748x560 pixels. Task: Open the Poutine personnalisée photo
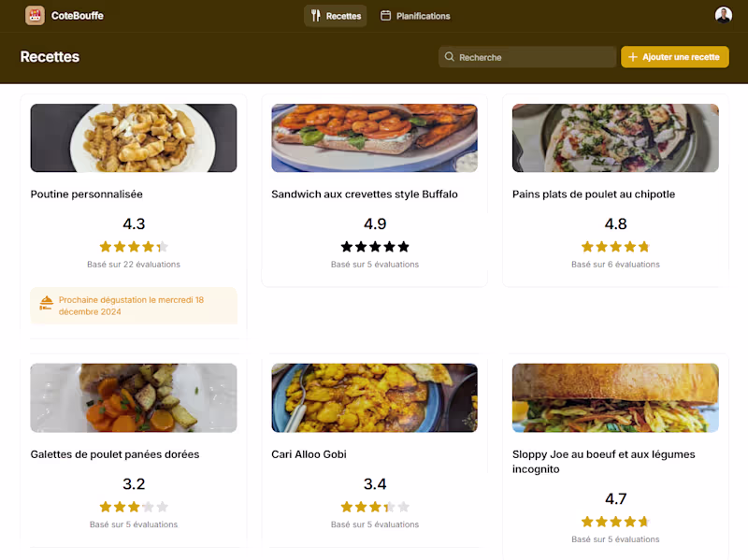pyautogui.click(x=134, y=138)
